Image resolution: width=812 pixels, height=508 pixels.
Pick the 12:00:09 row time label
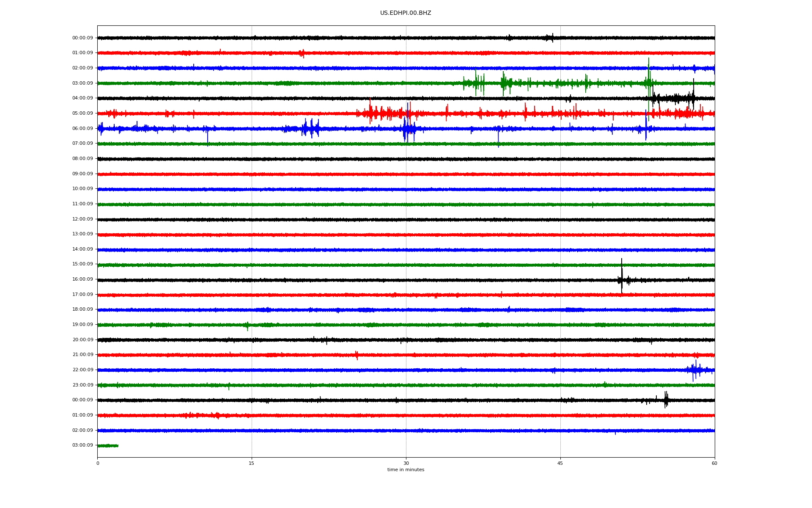82,219
